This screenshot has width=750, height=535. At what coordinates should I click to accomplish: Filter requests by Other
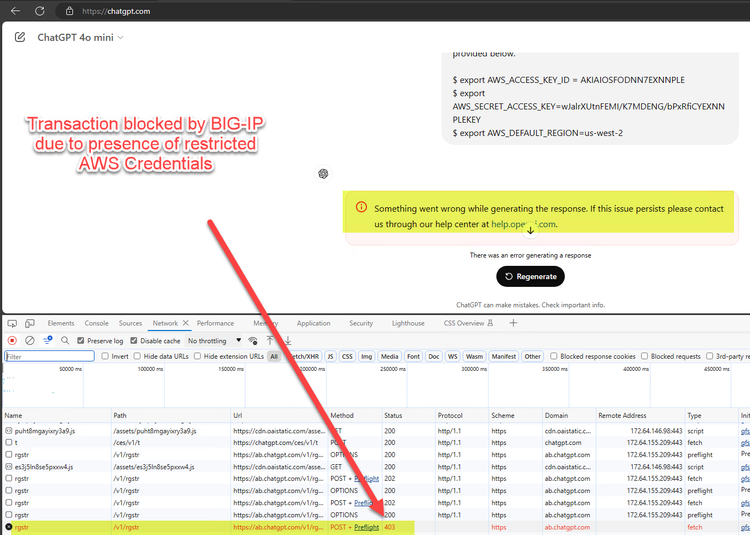[x=532, y=356]
